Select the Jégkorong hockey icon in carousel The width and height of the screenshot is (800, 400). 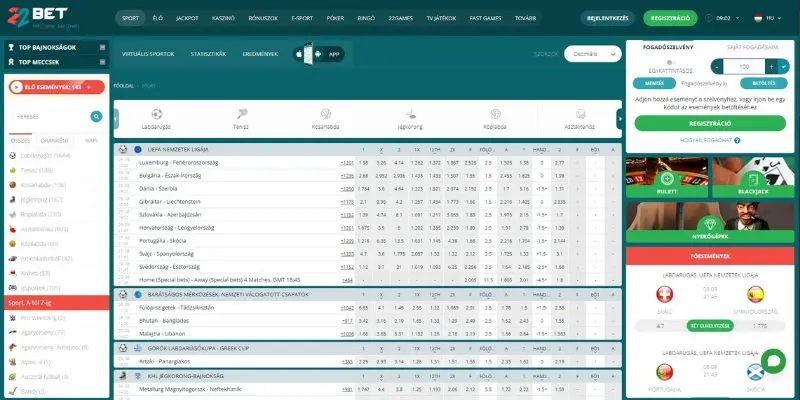(x=409, y=115)
